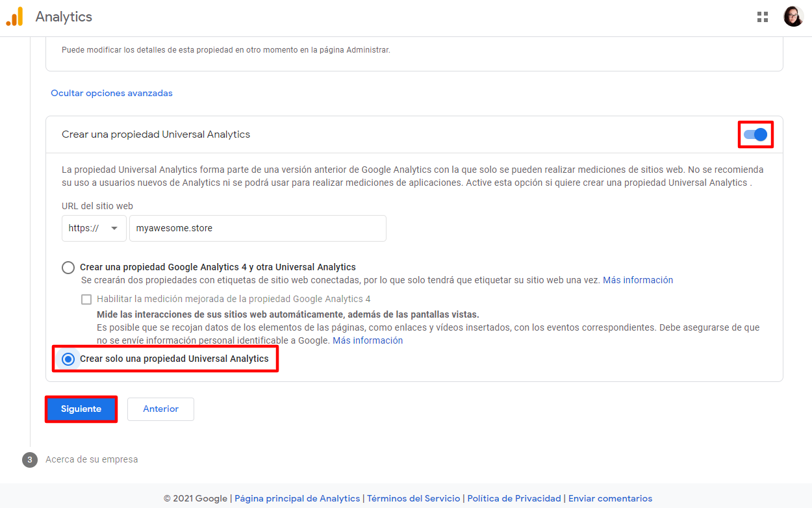
Task: Expand the Acerca de su empresa step
Action: [x=92, y=459]
